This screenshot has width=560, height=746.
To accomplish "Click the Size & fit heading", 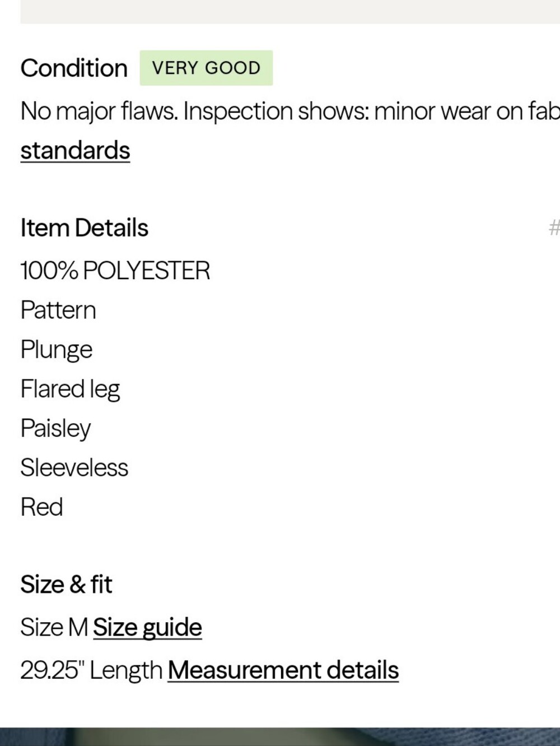I will [66, 584].
